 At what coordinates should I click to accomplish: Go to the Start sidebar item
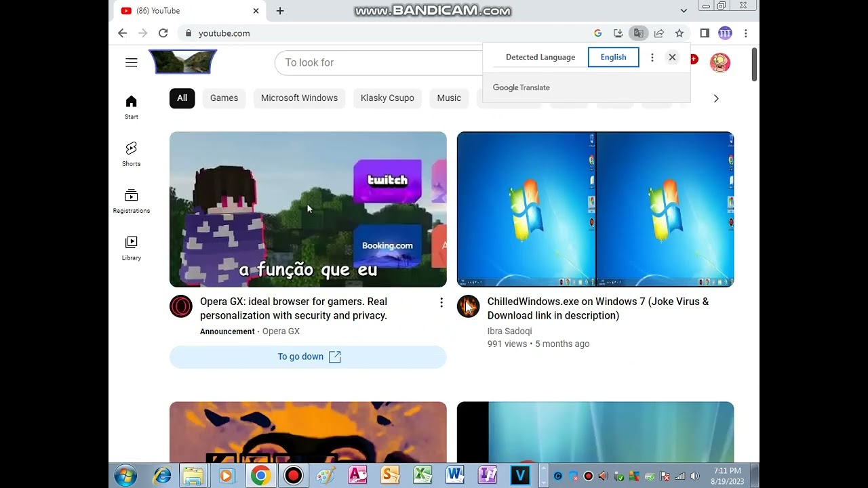tap(132, 107)
